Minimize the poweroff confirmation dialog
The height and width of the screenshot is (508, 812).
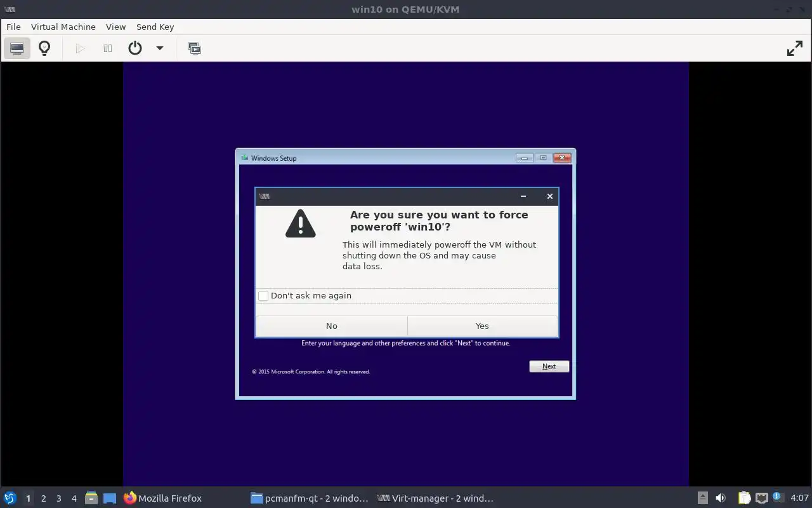523,196
